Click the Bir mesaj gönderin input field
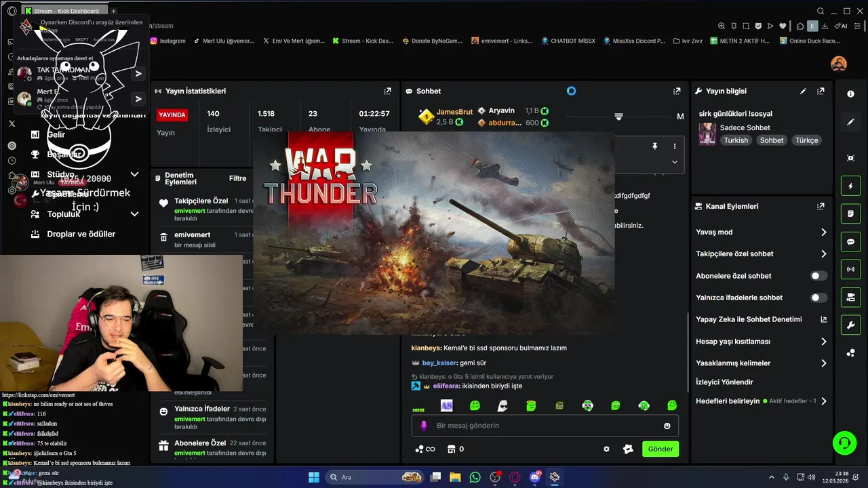This screenshot has height=488, width=868. tap(545, 426)
